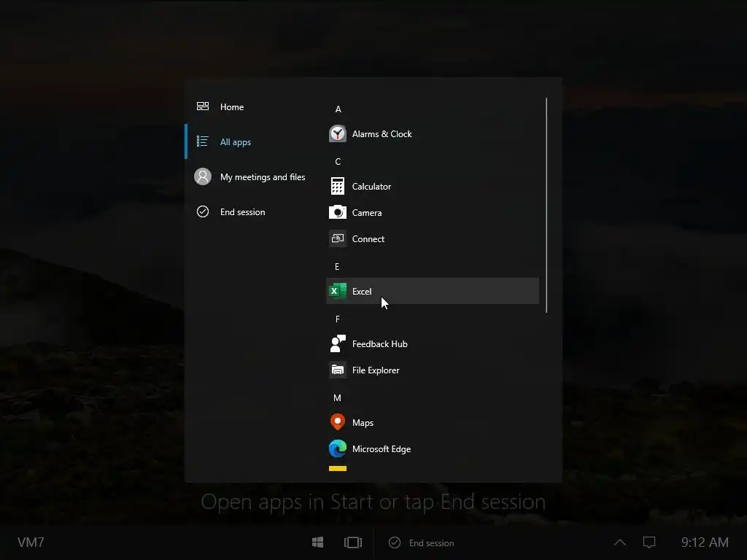The height and width of the screenshot is (560, 747).
Task: Click the End session checkmark icon in menu
Action: coord(203,211)
